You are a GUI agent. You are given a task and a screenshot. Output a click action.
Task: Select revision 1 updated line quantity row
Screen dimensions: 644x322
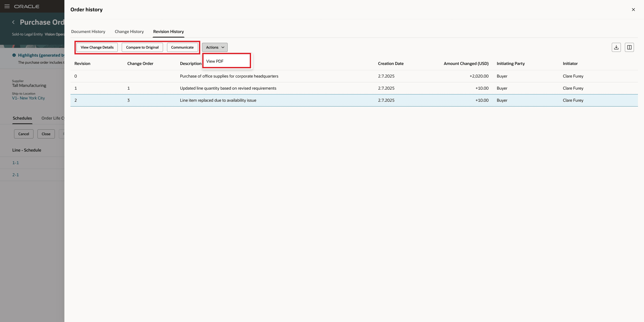tap(228, 88)
